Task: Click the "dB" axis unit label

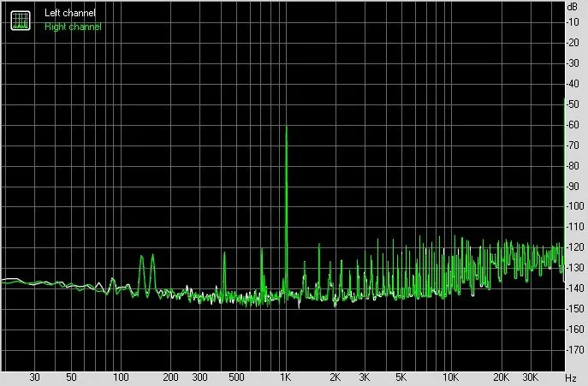Action: click(x=573, y=6)
